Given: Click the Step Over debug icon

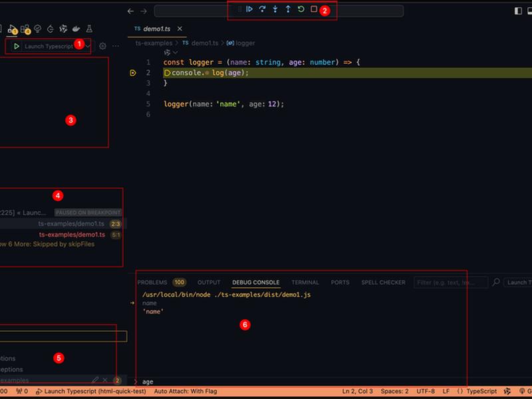Looking at the screenshot, I should coord(262,9).
